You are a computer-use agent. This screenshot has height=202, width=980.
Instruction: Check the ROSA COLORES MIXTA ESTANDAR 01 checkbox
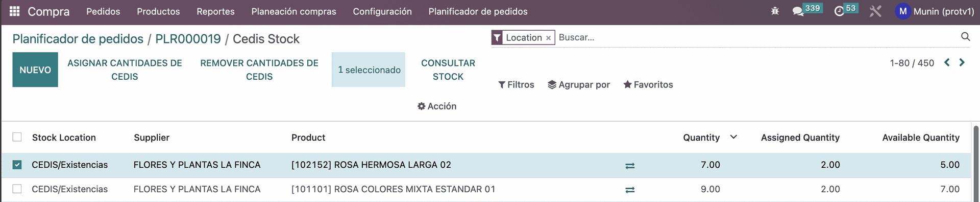tap(17, 189)
